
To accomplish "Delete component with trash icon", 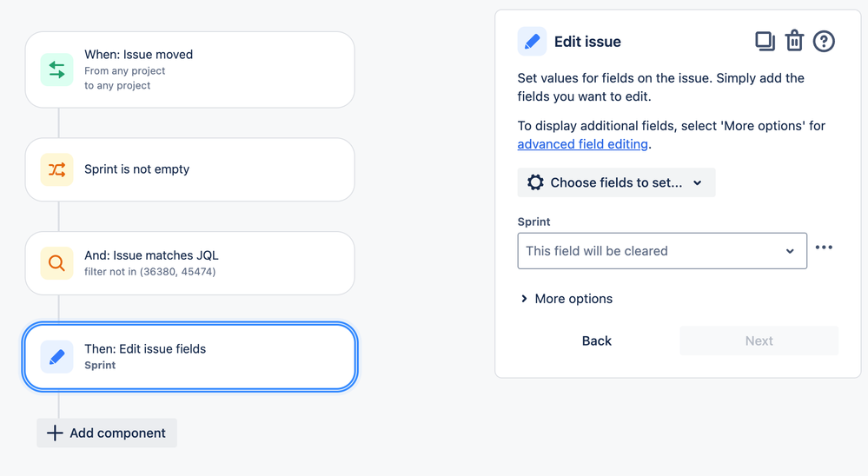I will click(x=794, y=41).
